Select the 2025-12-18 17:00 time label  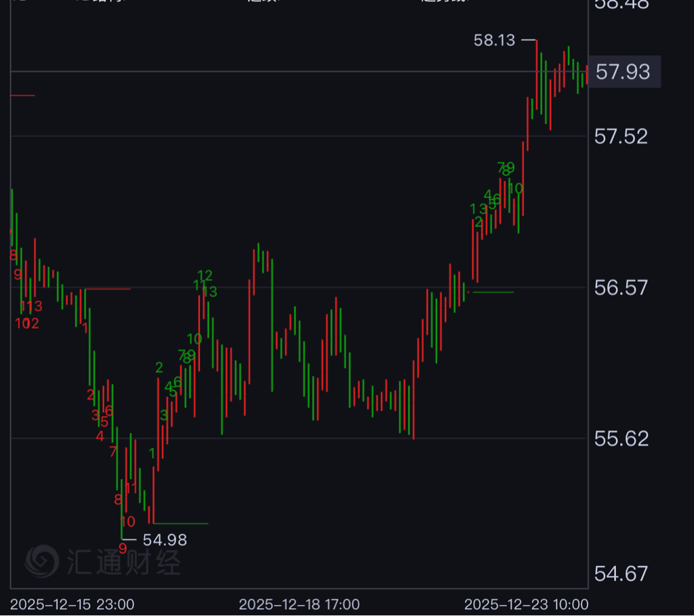299,604
